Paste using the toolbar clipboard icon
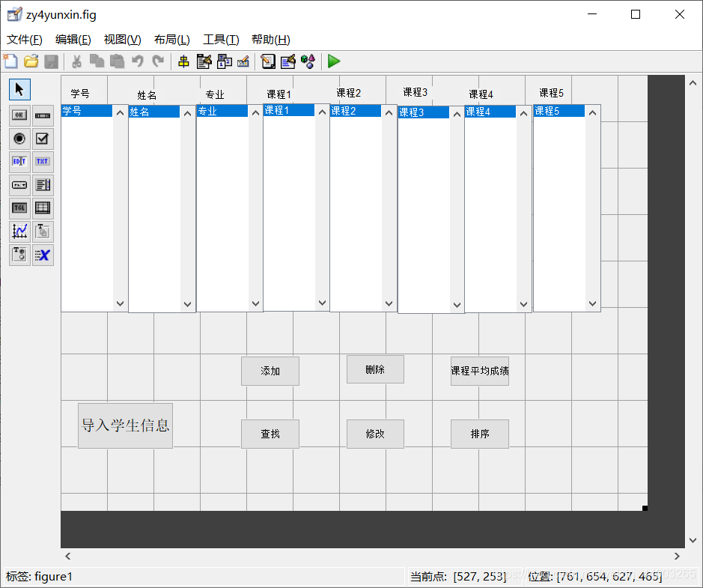The width and height of the screenshot is (703, 588). pos(117,61)
